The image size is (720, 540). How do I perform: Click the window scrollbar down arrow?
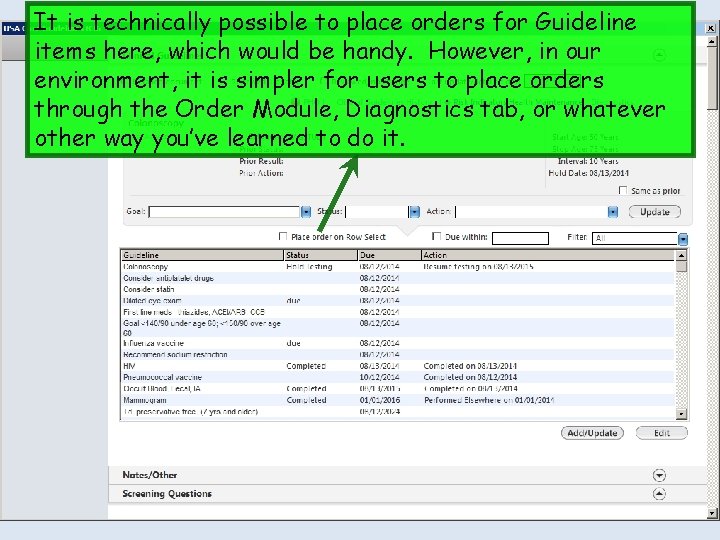[x=712, y=513]
